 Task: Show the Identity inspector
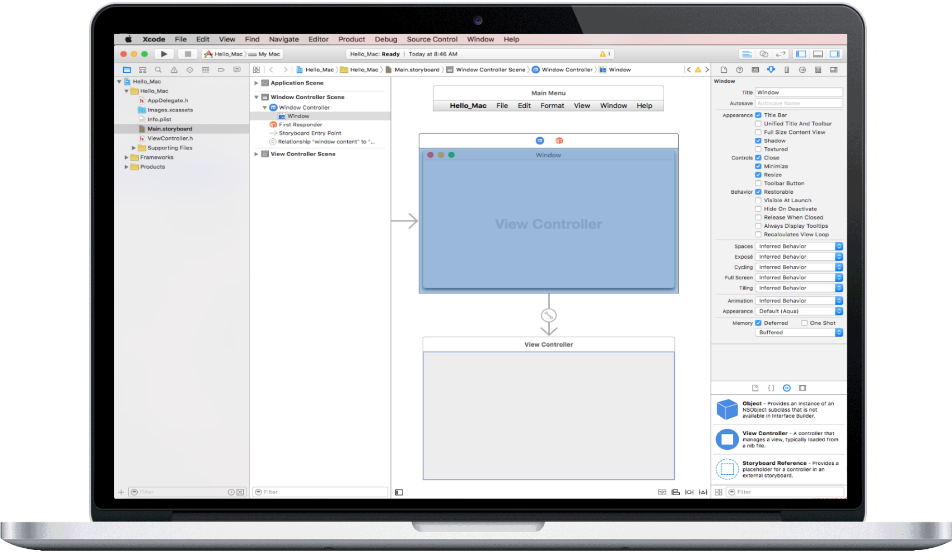(x=755, y=70)
